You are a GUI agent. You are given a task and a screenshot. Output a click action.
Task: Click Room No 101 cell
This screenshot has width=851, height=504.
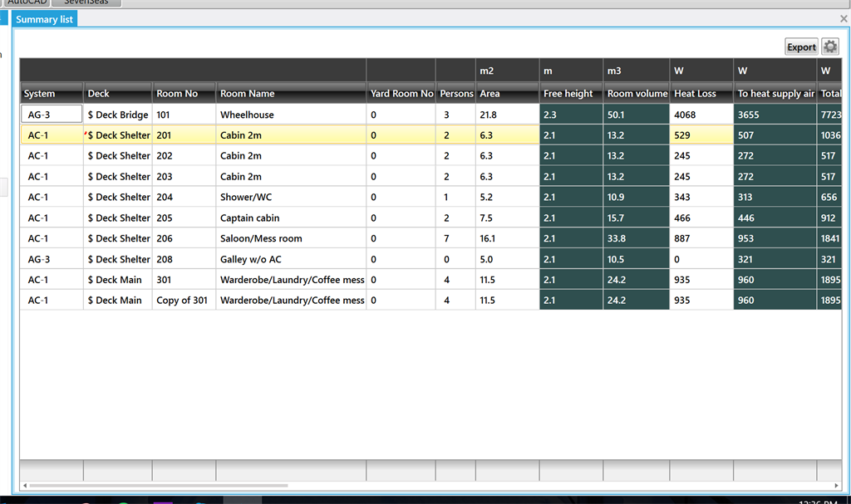point(184,115)
